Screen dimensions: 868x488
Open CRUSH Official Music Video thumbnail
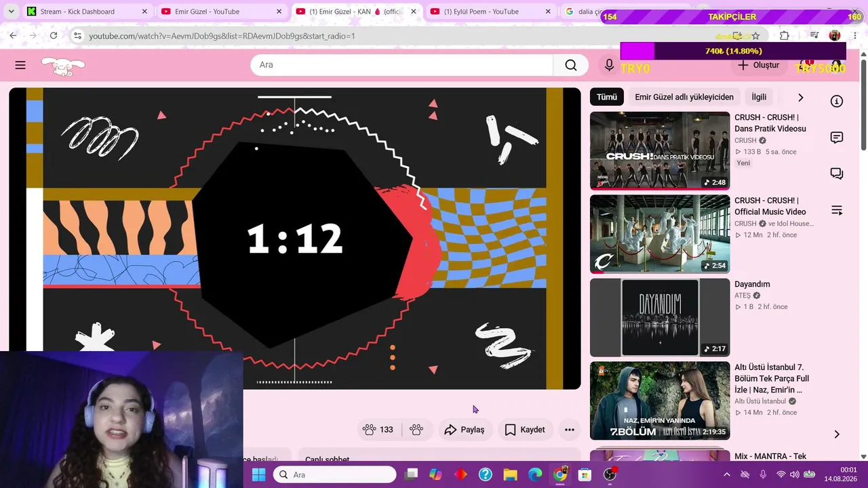click(x=660, y=234)
